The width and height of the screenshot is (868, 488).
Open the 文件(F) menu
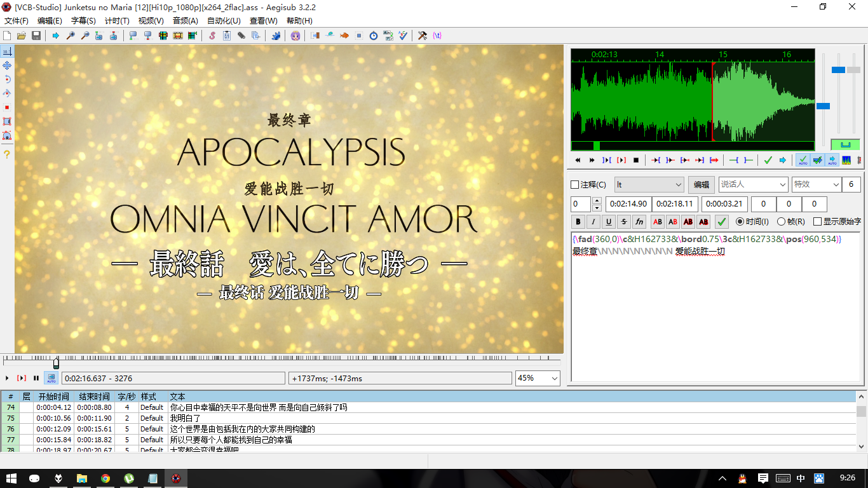coord(17,20)
